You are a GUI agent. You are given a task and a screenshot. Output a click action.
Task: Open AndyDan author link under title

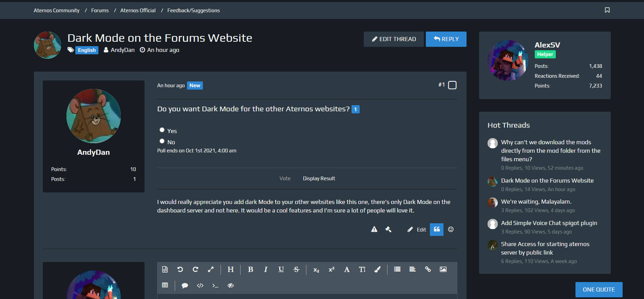point(122,50)
